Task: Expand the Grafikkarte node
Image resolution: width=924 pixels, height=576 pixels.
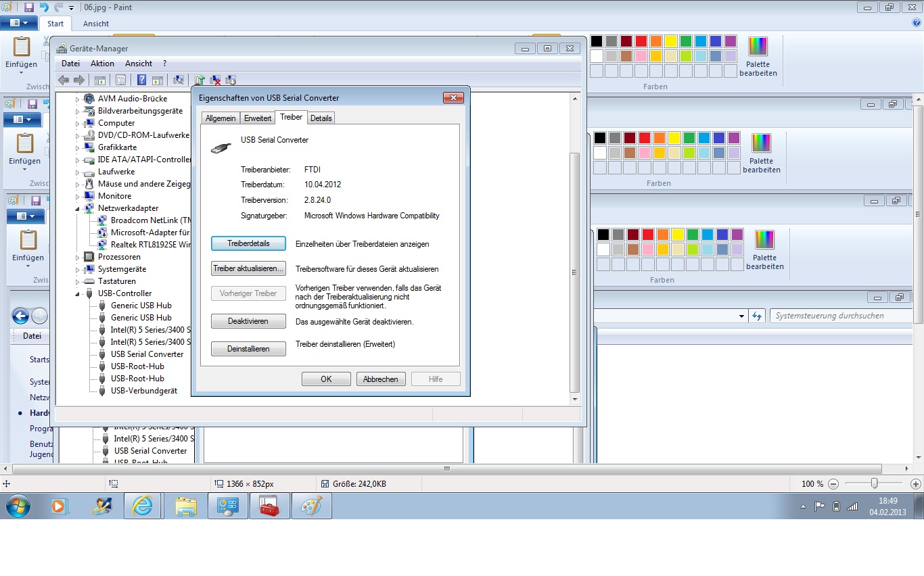Action: tap(78, 147)
